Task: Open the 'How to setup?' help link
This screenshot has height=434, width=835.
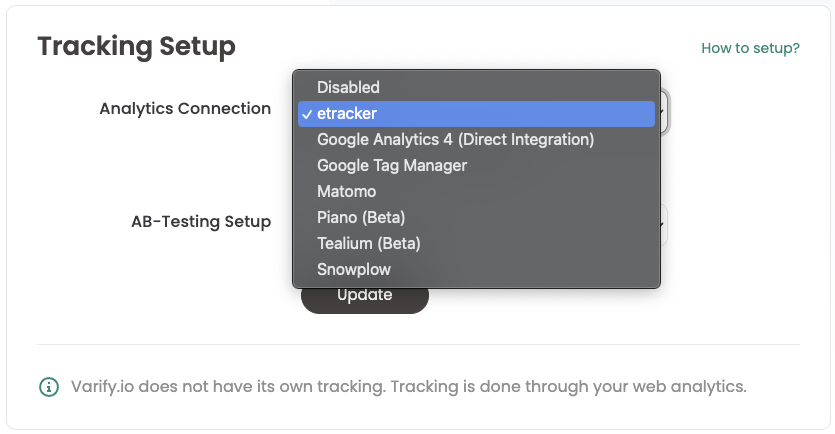Action: (750, 48)
